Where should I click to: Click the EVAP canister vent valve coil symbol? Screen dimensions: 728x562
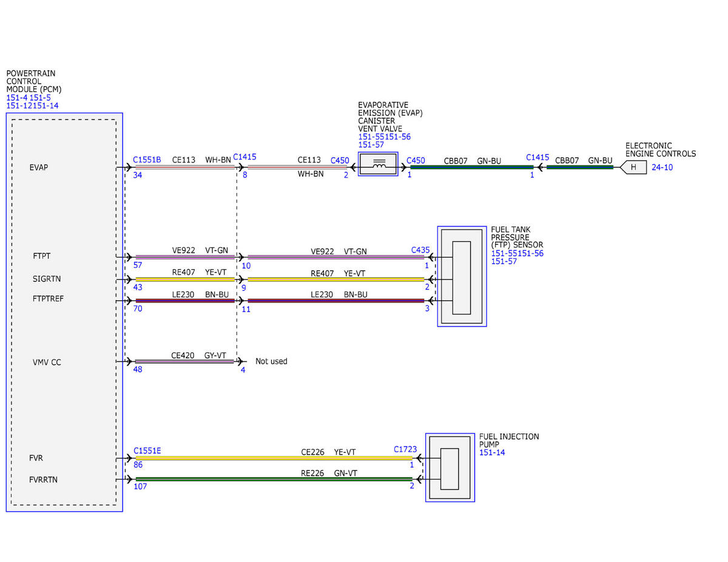(378, 164)
